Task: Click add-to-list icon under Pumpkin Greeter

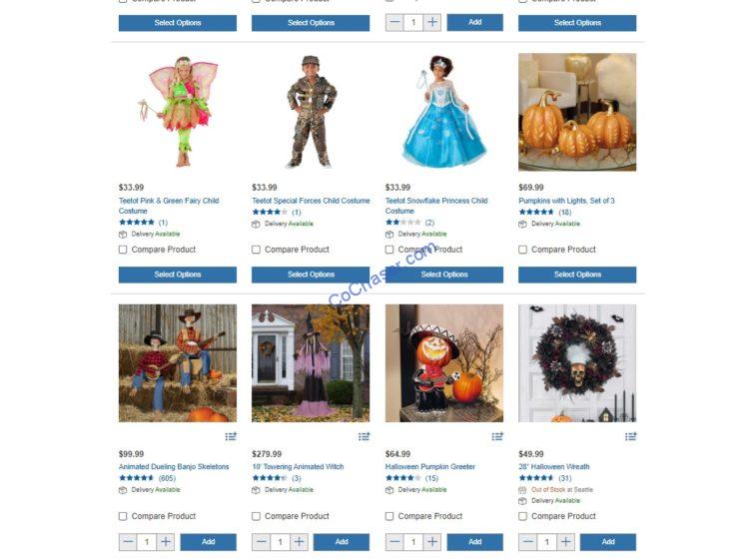Action: [x=497, y=436]
